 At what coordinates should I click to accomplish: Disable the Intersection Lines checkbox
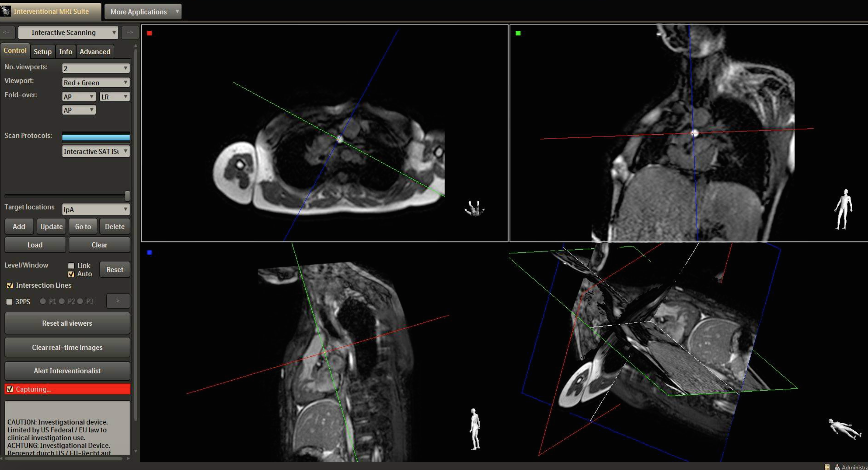[x=10, y=285]
